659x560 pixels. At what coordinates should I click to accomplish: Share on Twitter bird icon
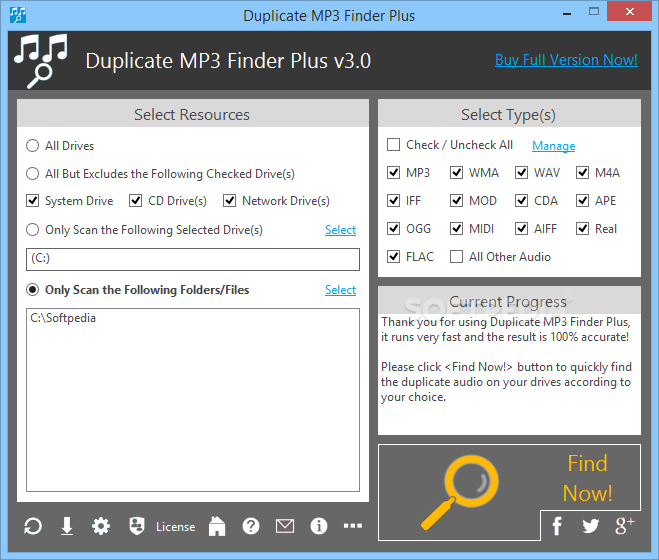pyautogui.click(x=590, y=526)
